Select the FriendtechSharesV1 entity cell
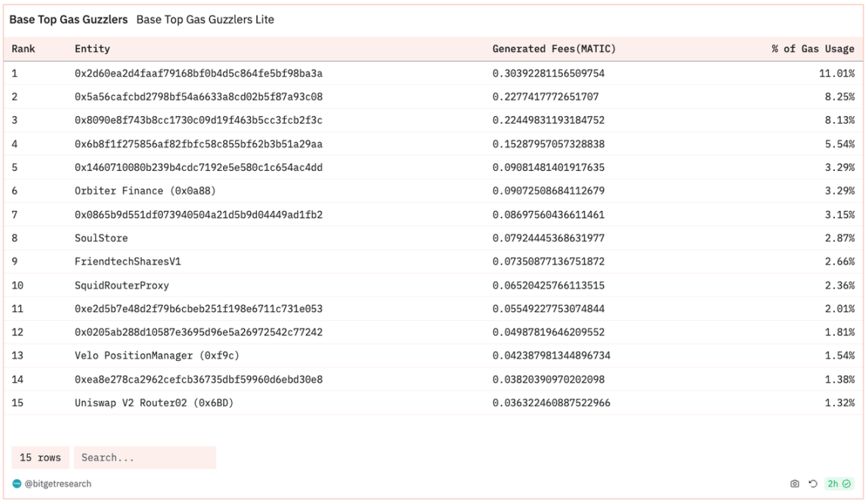Viewport: 868px width, 504px height. pyautogui.click(x=128, y=261)
